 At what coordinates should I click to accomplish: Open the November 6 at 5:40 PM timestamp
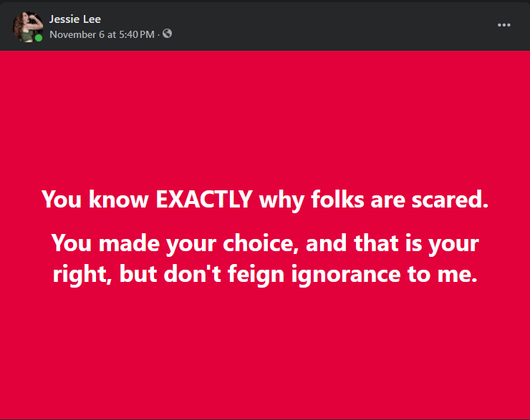[x=102, y=33]
